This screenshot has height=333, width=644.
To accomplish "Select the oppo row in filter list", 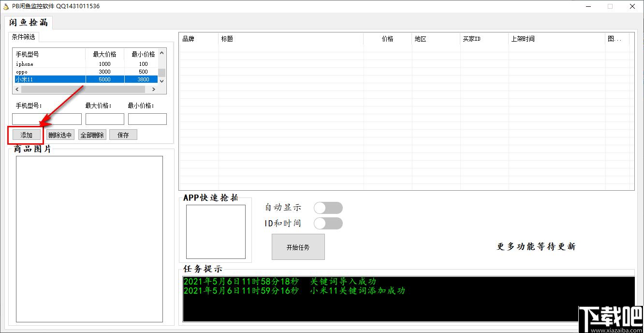I will (86, 72).
